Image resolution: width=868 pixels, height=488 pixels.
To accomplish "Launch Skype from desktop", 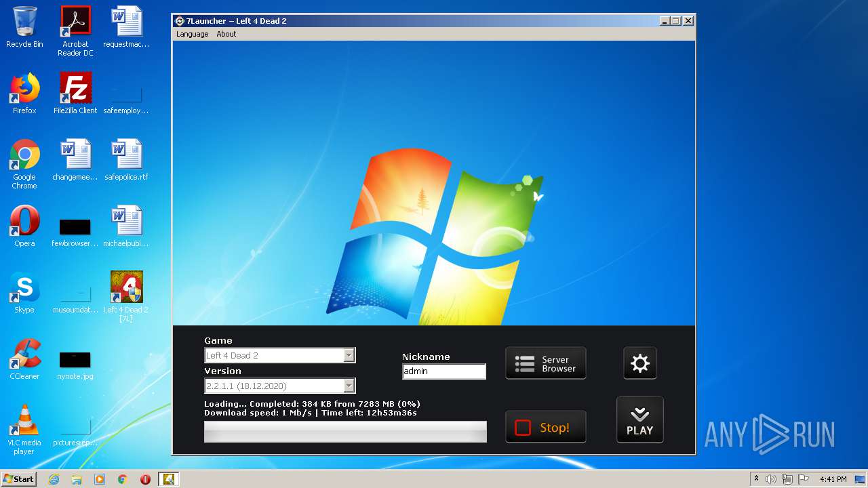I will point(24,293).
